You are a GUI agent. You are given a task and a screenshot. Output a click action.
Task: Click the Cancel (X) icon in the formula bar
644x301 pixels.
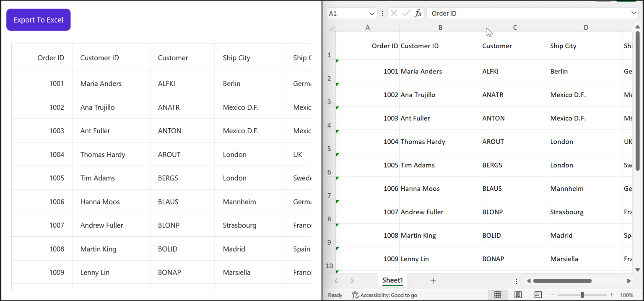(394, 13)
